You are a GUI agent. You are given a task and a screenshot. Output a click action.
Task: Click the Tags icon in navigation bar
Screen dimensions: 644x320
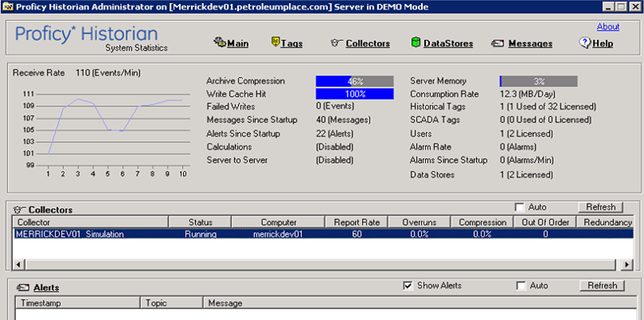tap(276, 43)
